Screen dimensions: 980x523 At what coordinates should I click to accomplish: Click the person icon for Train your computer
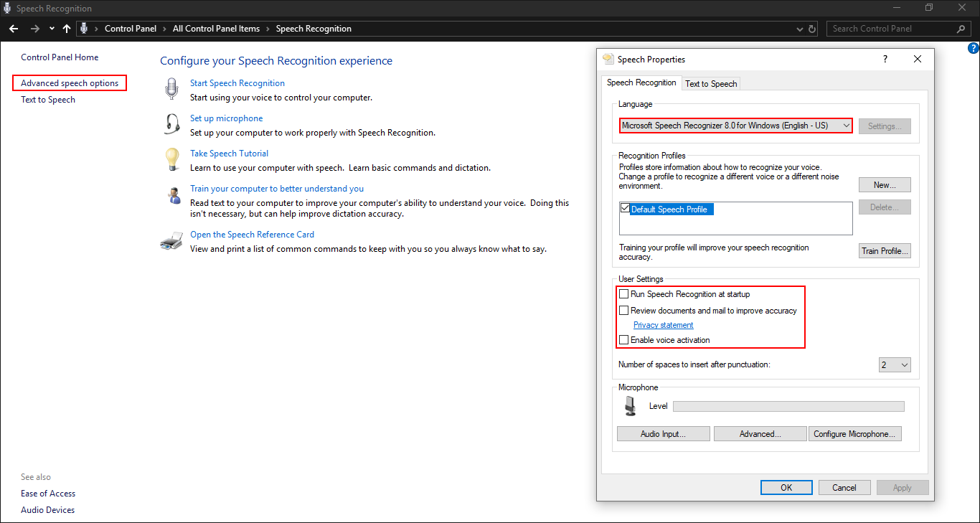(x=173, y=196)
